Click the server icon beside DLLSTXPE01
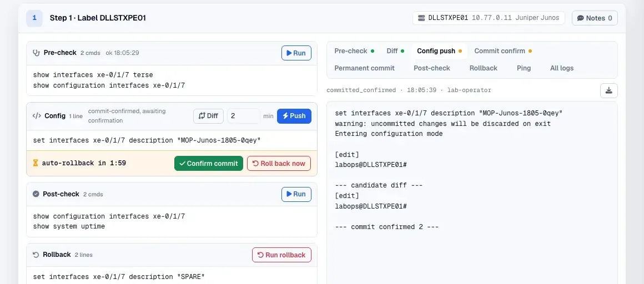 (421, 18)
